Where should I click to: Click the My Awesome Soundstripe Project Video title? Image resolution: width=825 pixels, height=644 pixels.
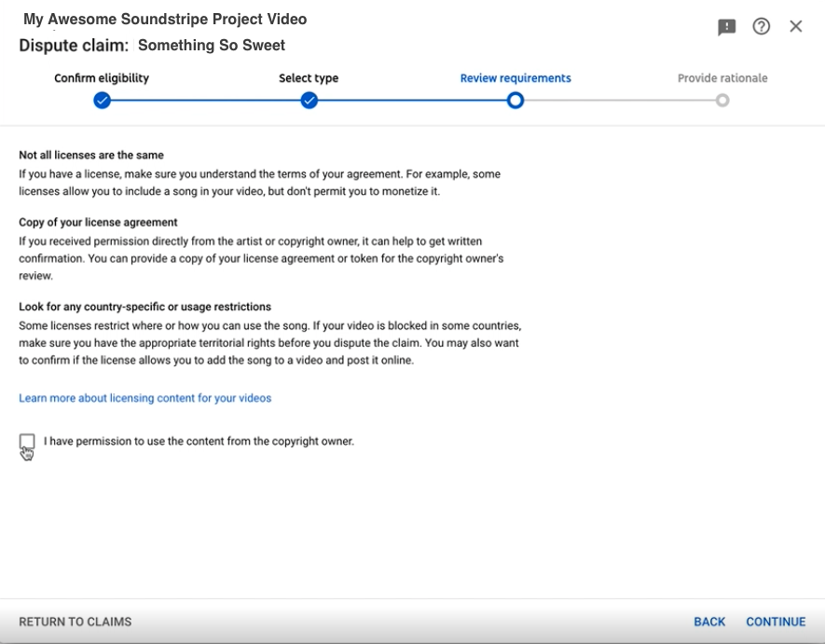(165, 20)
